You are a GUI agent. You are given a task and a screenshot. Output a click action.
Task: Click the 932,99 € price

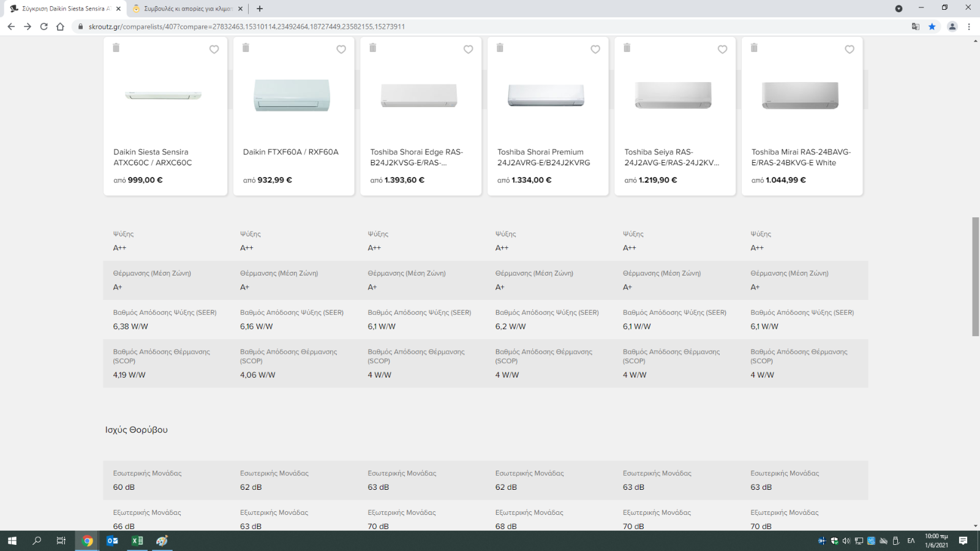tap(274, 180)
